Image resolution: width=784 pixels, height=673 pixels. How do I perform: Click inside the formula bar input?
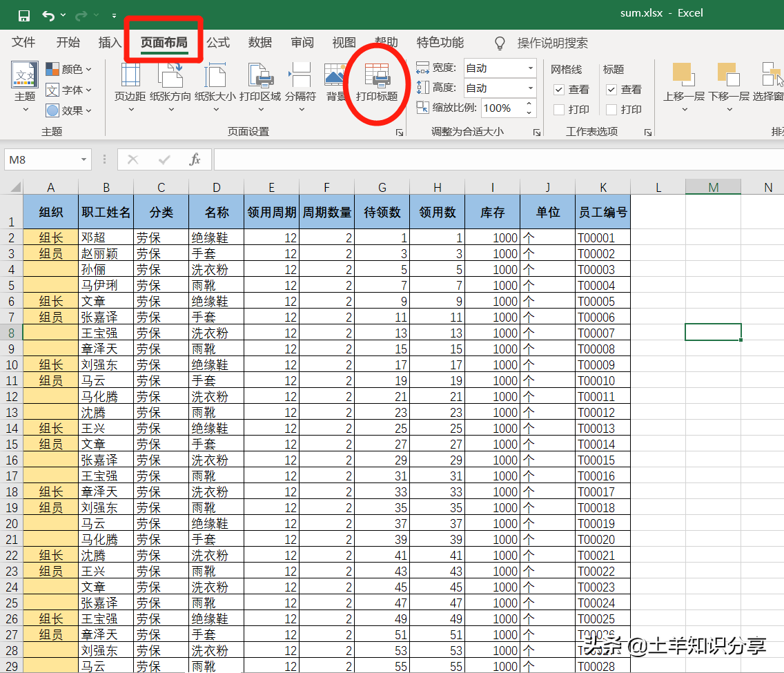pos(483,159)
